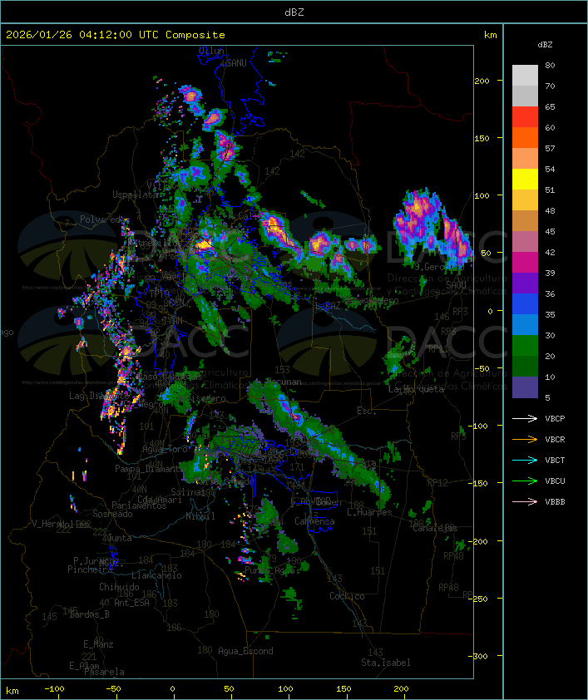Click the dBZ title at top

point(294,11)
